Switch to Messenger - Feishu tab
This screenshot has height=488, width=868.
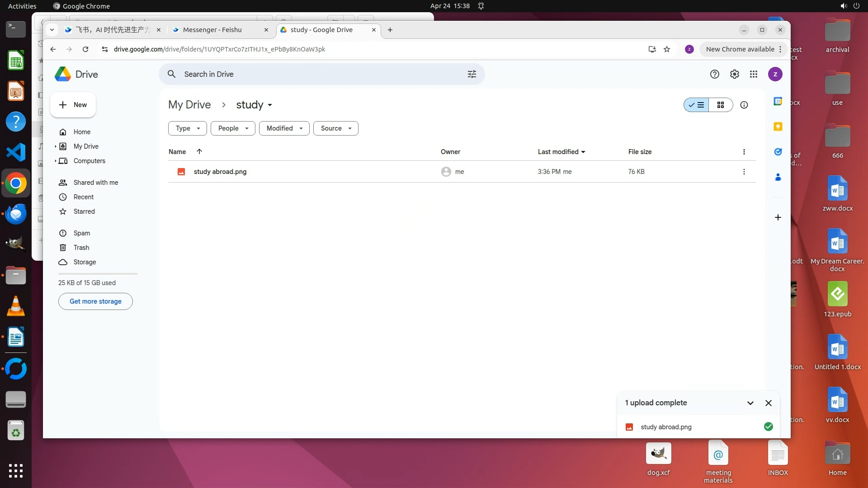pos(212,30)
